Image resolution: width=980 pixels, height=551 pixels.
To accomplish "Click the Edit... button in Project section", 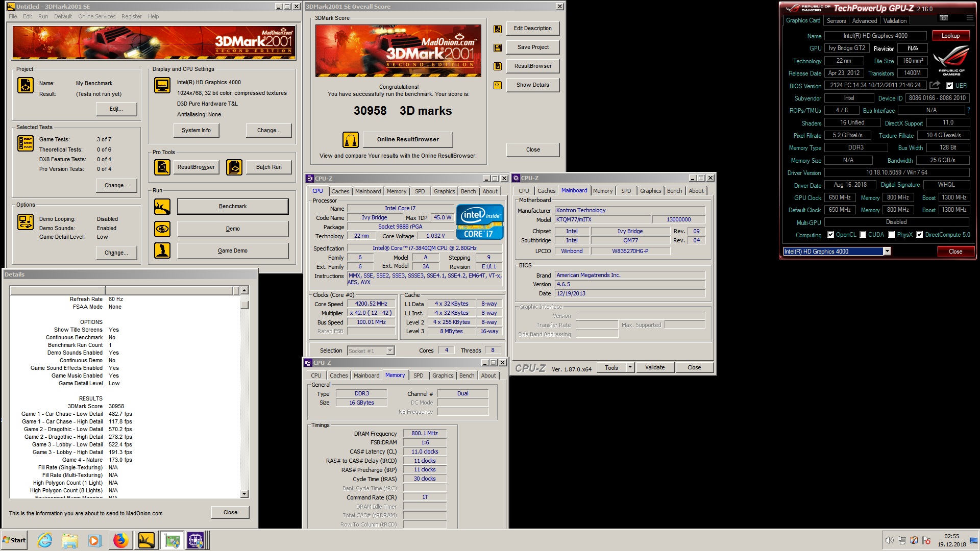I will pos(116,109).
